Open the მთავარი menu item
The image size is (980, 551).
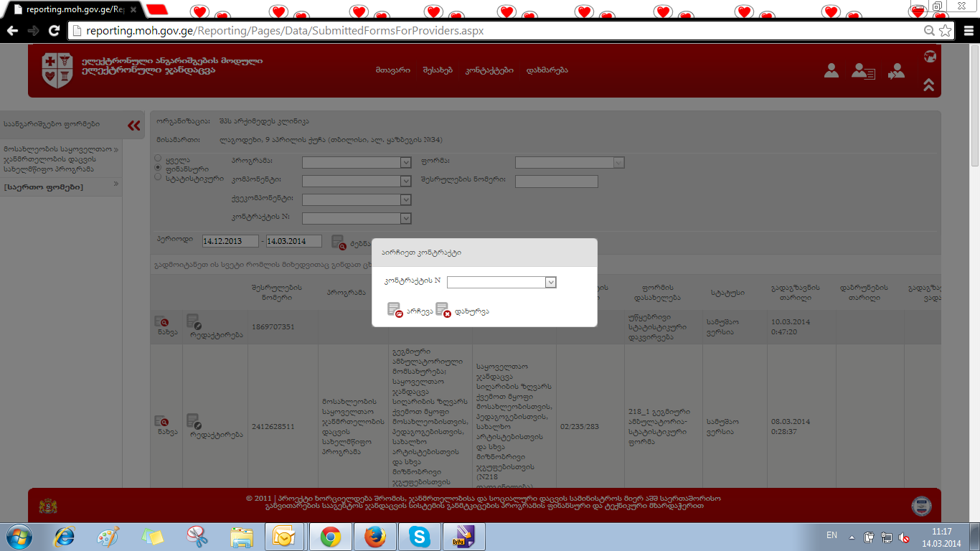392,70
